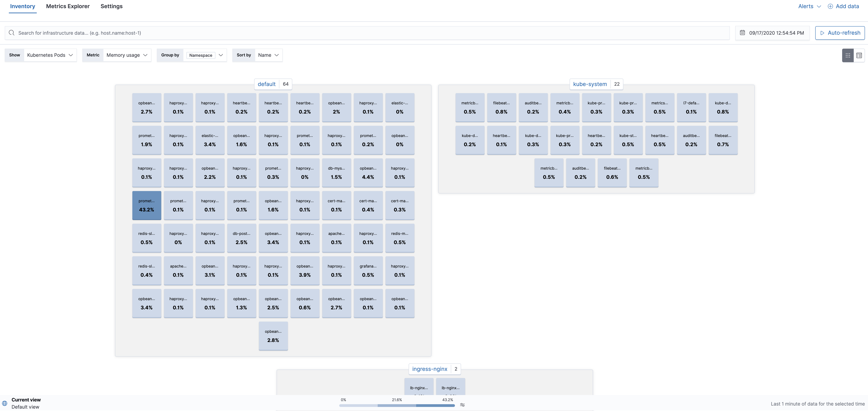Click the default namespace label

pos(266,84)
